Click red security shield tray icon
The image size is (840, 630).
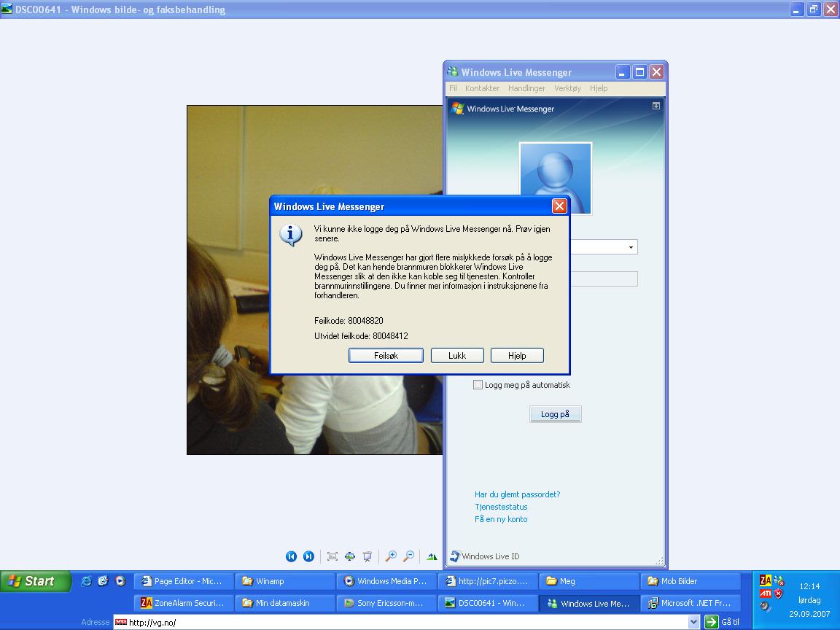click(x=779, y=593)
